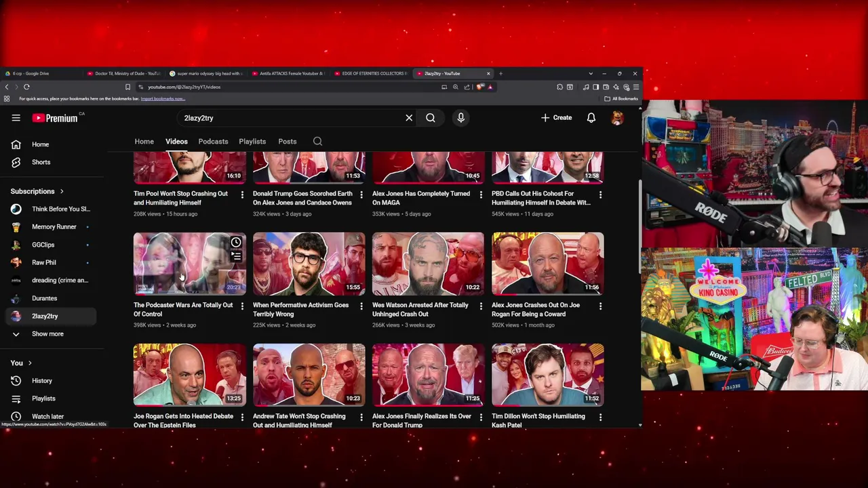Open Think Before You Sleep subscription
Screen dimensions: 868x488
pyautogui.click(x=51, y=209)
